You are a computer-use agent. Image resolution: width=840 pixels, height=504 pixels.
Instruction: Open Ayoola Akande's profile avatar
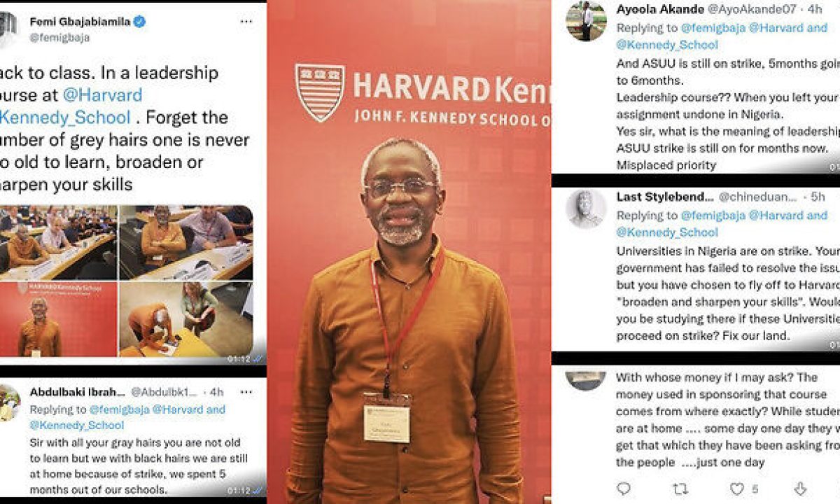pos(586,21)
